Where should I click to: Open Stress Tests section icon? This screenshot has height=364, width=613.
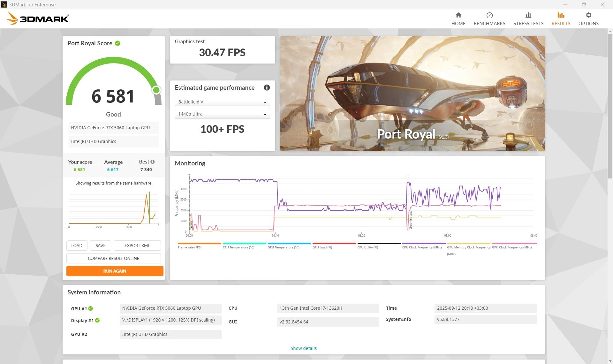(528, 15)
